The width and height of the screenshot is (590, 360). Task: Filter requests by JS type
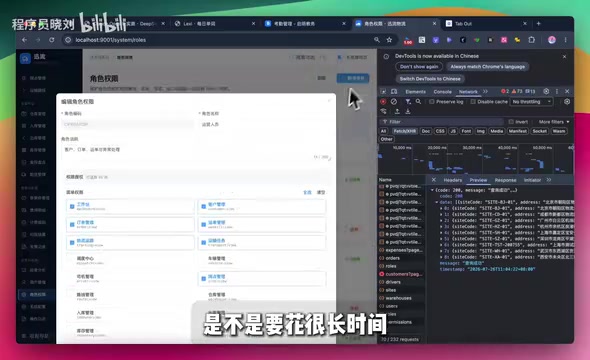pyautogui.click(x=453, y=131)
